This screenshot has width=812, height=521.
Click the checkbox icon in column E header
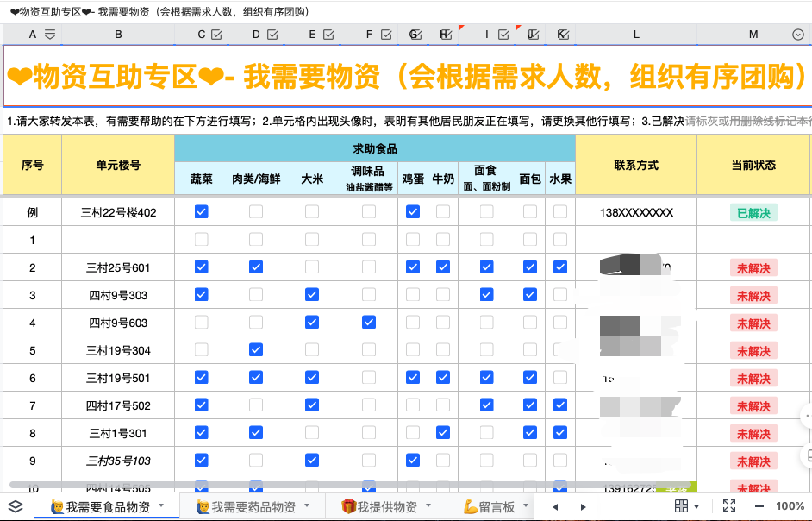328,35
